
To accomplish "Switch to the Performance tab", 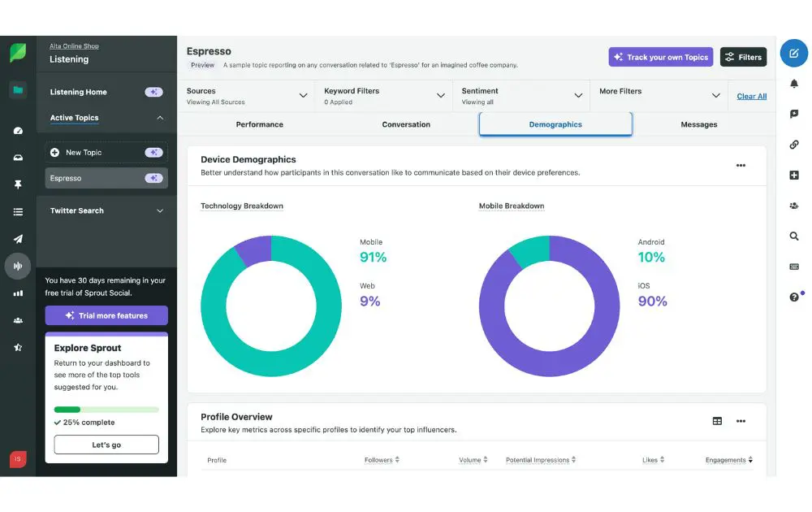I will [260, 124].
